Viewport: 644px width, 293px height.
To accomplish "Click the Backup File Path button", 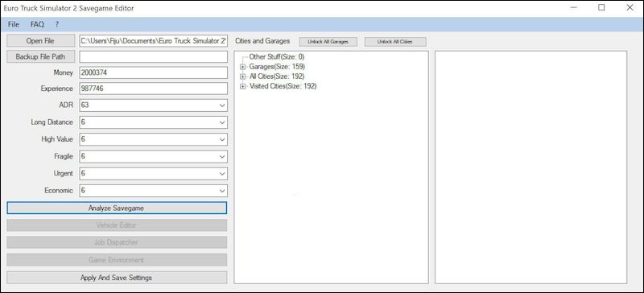I will click(40, 56).
